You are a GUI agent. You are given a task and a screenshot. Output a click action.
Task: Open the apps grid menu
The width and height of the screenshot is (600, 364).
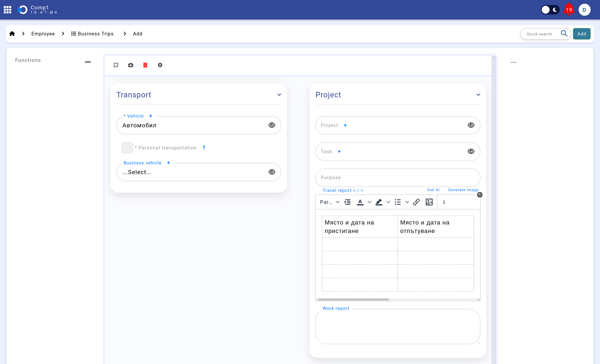[7, 10]
